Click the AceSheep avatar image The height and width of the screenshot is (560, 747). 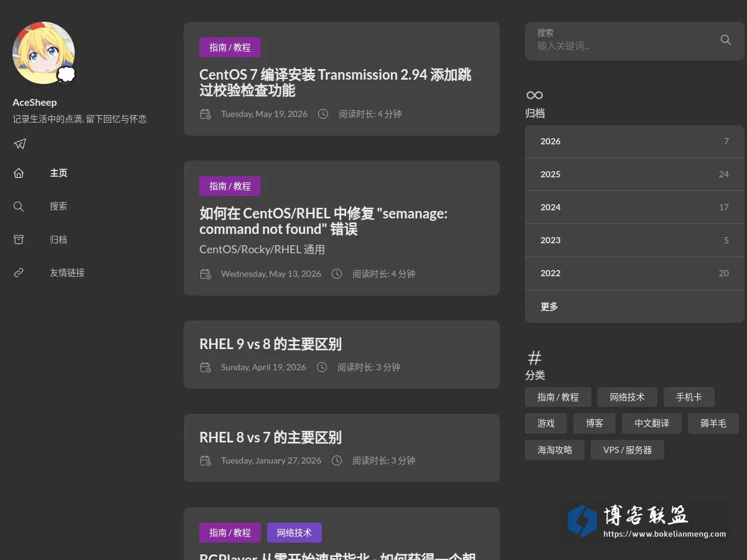(44, 53)
